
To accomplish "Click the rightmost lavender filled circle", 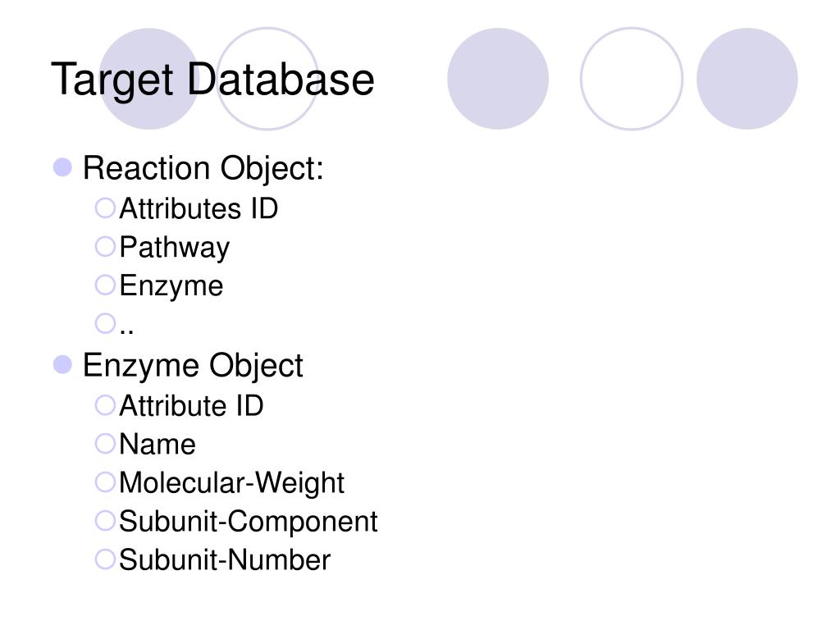I will [746, 79].
